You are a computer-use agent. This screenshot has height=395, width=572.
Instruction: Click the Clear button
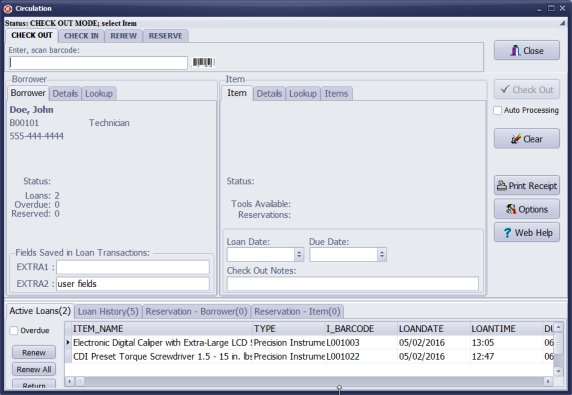pyautogui.click(x=527, y=139)
